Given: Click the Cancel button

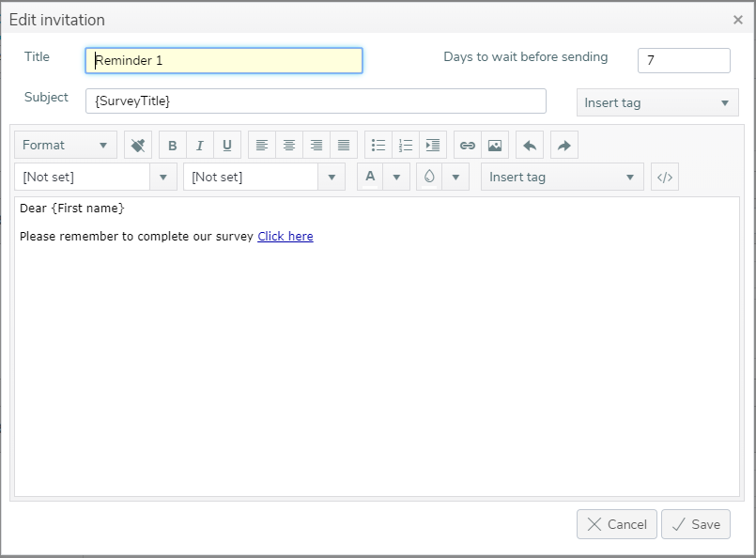Looking at the screenshot, I should pyautogui.click(x=617, y=524).
